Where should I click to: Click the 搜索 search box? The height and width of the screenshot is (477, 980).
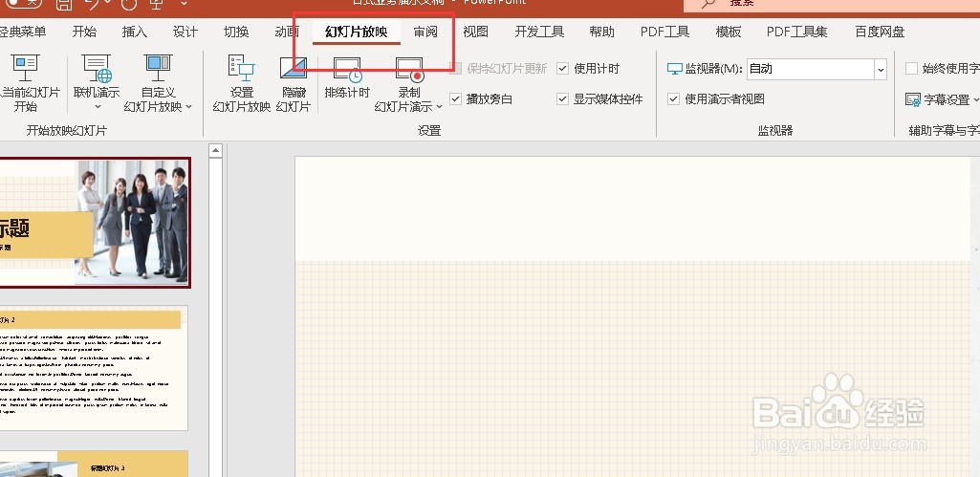(x=831, y=5)
